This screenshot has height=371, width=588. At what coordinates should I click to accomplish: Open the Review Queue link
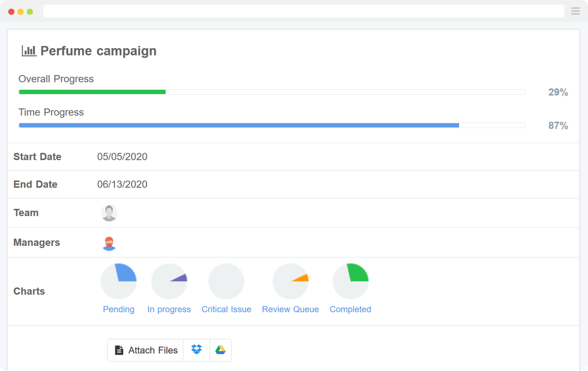pyautogui.click(x=290, y=309)
